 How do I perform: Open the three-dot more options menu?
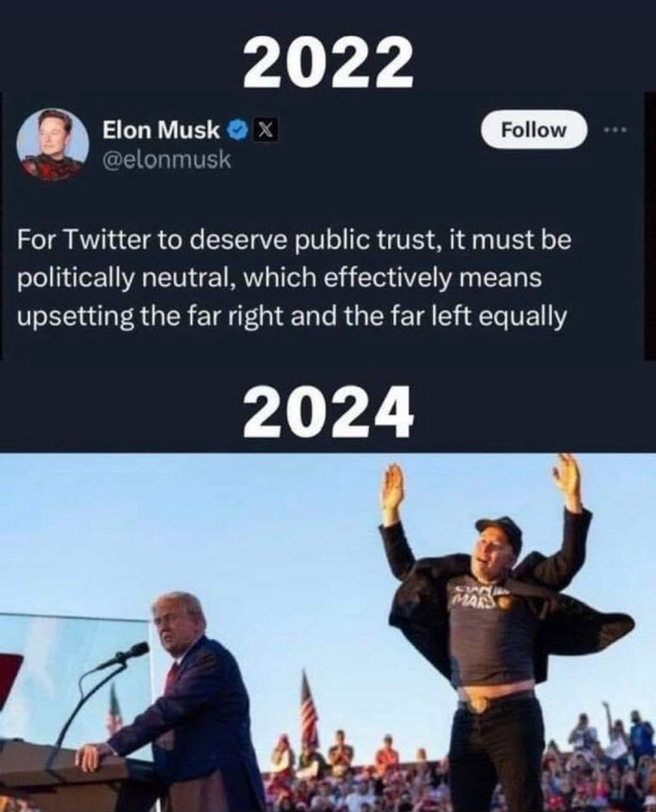[x=615, y=130]
